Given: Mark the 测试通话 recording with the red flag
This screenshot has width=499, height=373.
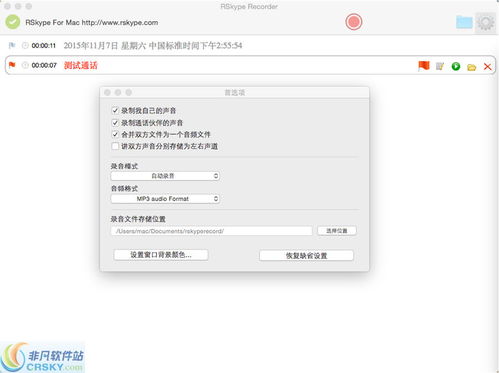Looking at the screenshot, I should pyautogui.click(x=424, y=66).
